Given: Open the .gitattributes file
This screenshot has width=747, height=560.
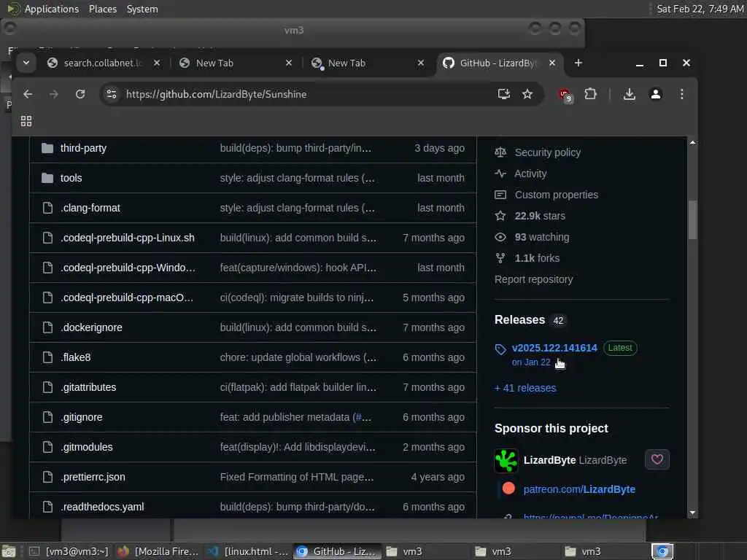Looking at the screenshot, I should coord(88,388).
